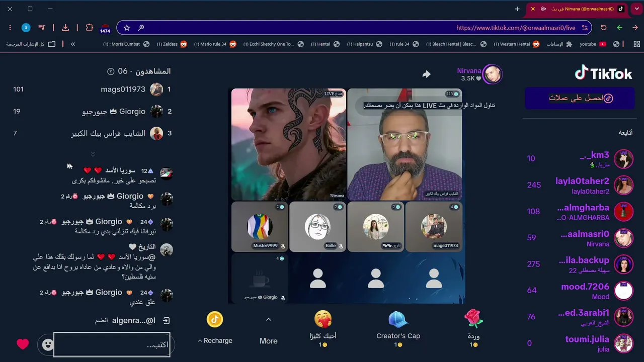Image resolution: width=644 pixels, height=362 pixels.
Task: Open mood.7206 live channel
Action: click(x=579, y=291)
